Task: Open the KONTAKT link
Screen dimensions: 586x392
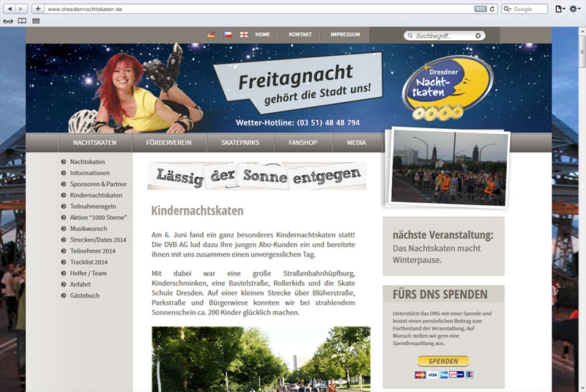Action: (300, 34)
